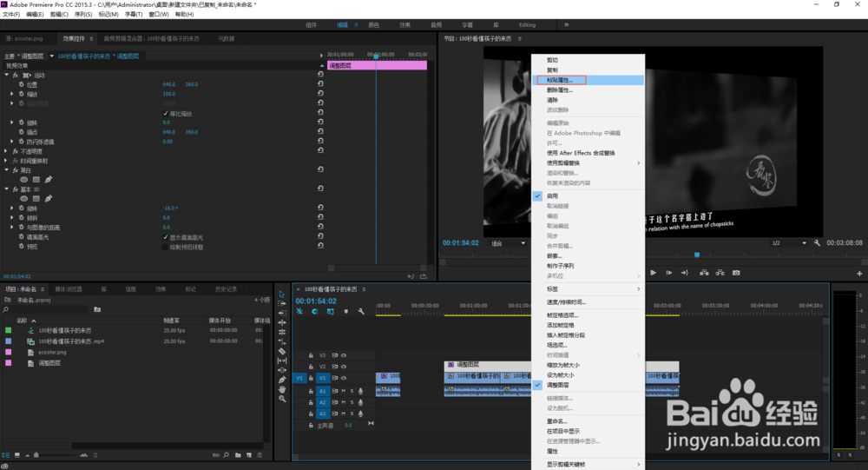868x470 pixels.
Task: Solo audio track A2 with S button
Action: (x=352, y=402)
